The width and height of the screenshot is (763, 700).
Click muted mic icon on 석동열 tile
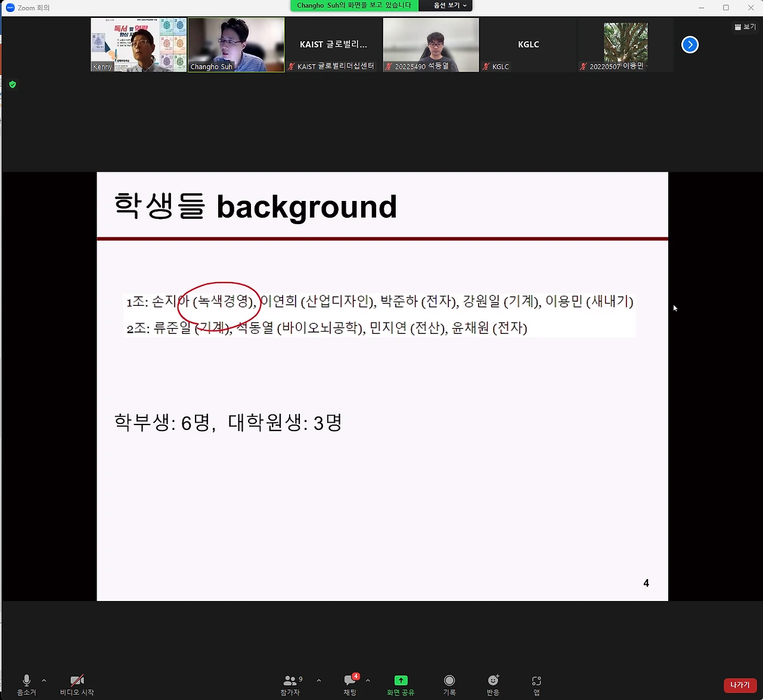[389, 66]
